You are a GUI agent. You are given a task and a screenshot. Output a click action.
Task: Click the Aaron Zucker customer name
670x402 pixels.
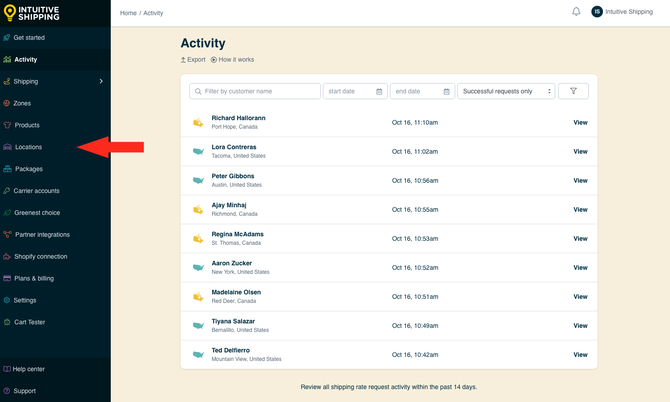pyautogui.click(x=232, y=263)
